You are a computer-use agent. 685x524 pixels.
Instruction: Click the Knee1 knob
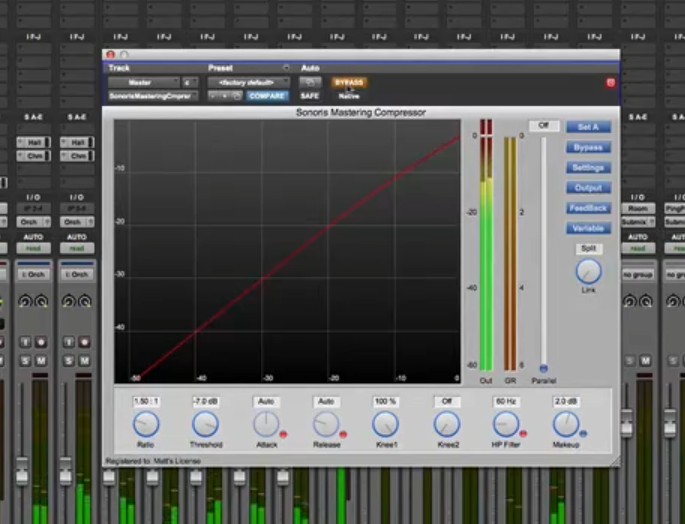(x=386, y=424)
